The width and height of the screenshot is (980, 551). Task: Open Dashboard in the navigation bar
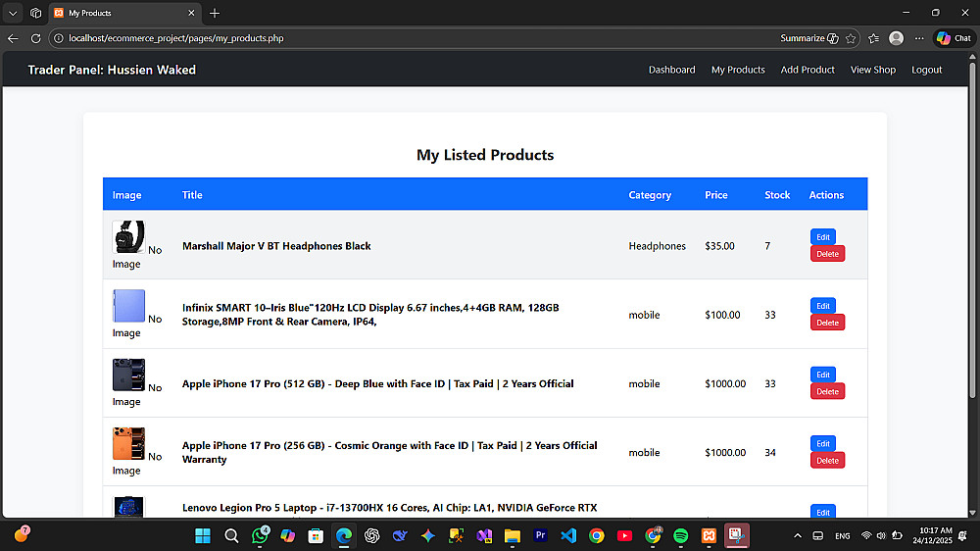tap(672, 70)
